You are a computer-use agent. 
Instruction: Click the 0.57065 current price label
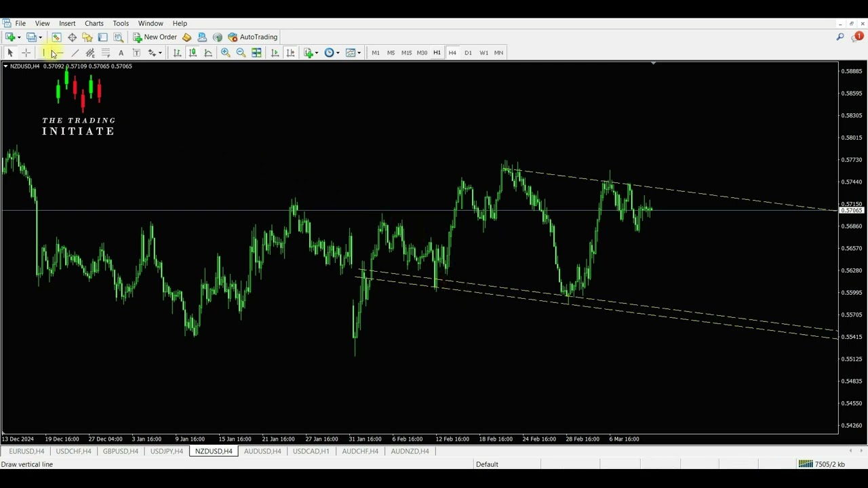tap(851, 211)
